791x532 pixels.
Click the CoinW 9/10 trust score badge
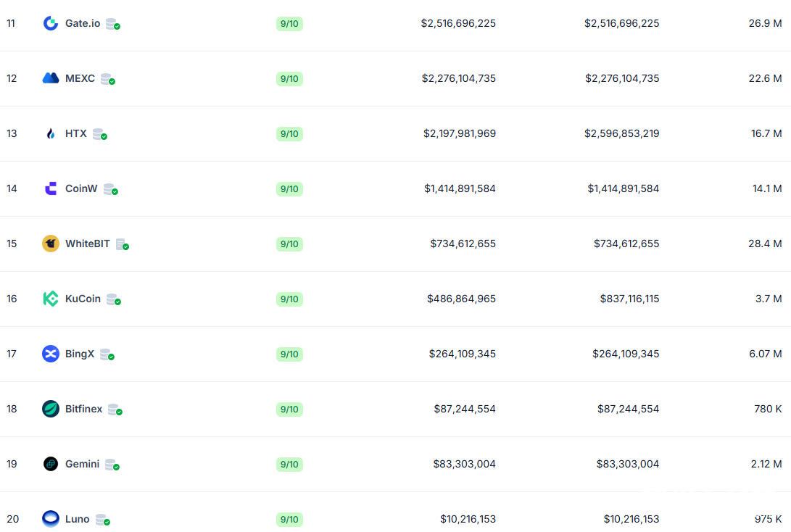[289, 188]
